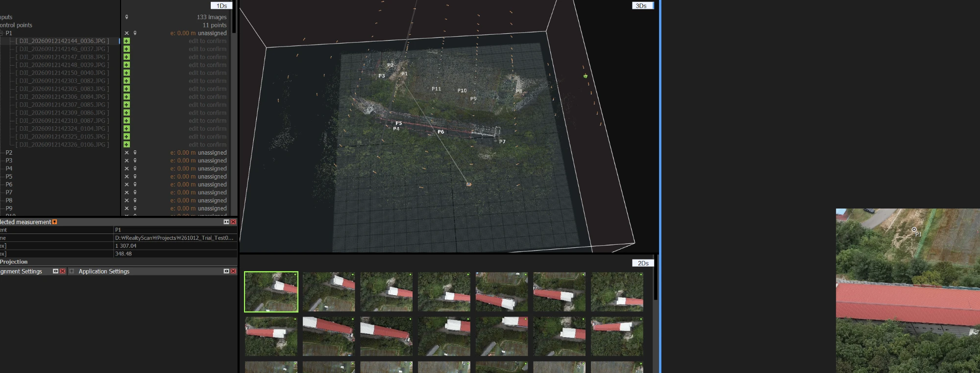Collapse the P1 control point tree node
This screenshot has width=980, height=373.
tap(1, 33)
